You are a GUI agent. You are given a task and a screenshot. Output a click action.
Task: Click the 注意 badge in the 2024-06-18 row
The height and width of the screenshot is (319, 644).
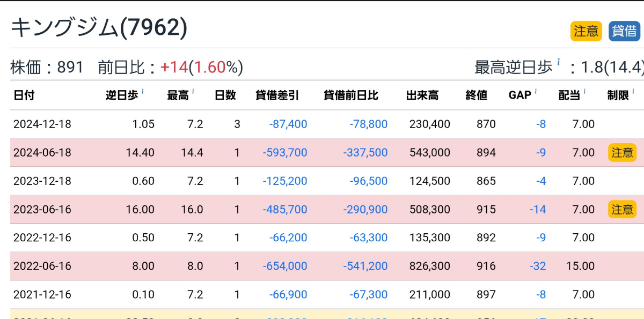(622, 152)
